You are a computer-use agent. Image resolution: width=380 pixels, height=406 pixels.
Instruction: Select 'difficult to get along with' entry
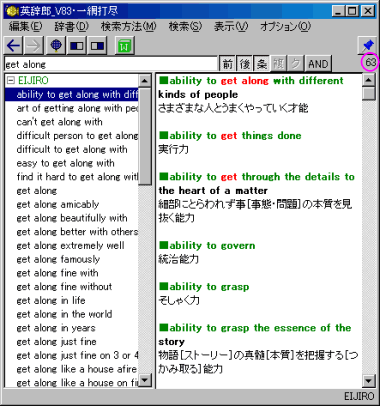pyautogui.click(x=72, y=149)
